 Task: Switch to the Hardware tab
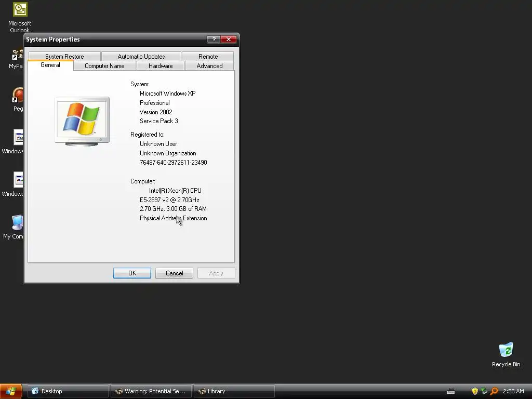[x=161, y=66]
